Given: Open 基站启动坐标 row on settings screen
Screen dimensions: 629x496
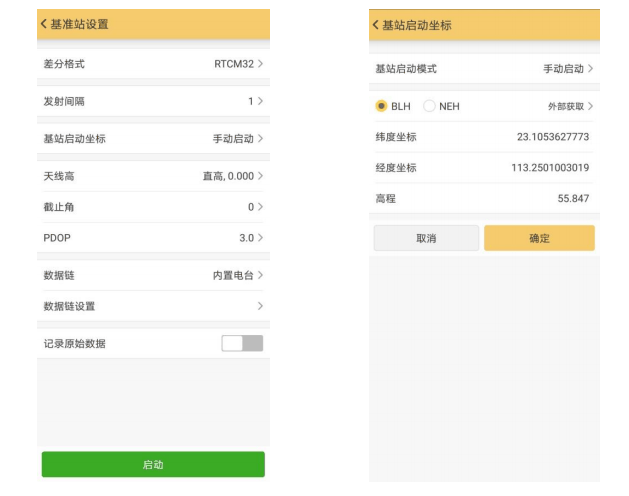Looking at the screenshot, I should pos(153,139).
